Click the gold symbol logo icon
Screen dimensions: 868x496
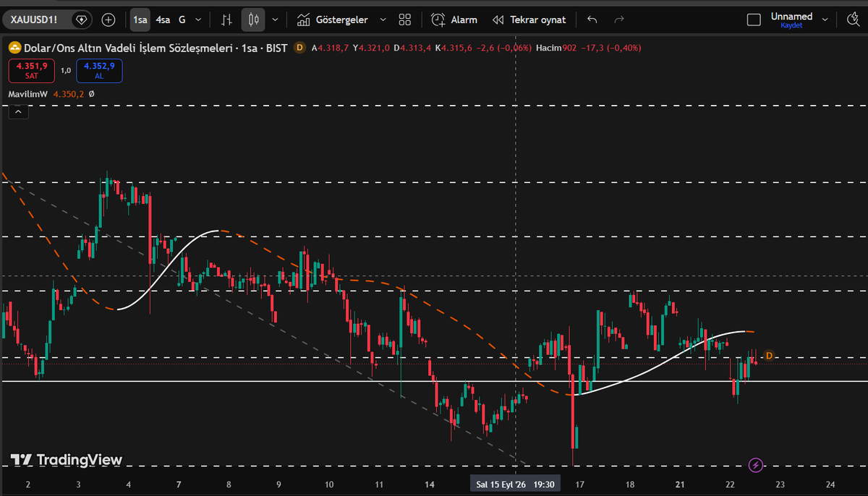click(x=14, y=48)
